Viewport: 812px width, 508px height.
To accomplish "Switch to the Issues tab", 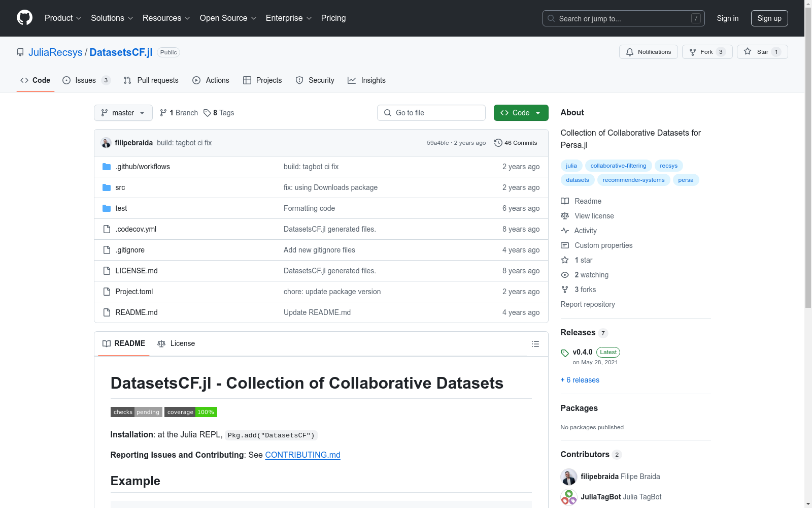I will (x=86, y=80).
